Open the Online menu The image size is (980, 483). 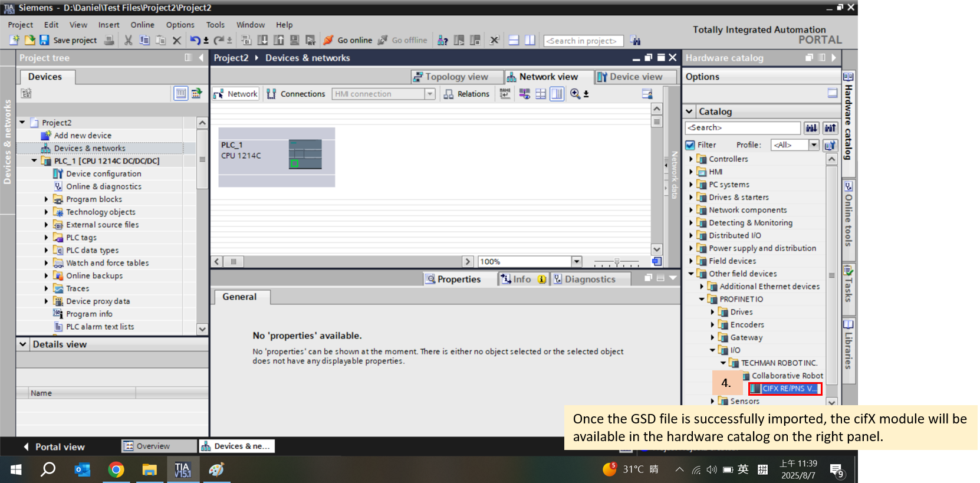(143, 25)
